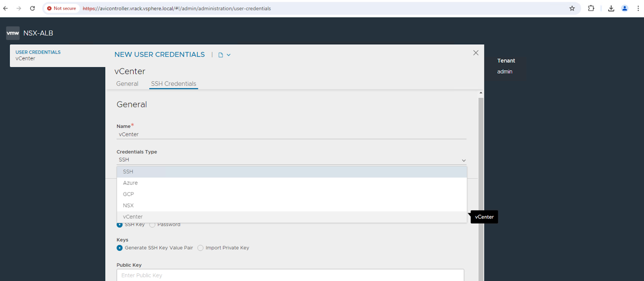Open the browser downloads icon
Screen dimensions: 644x281
[611, 8]
